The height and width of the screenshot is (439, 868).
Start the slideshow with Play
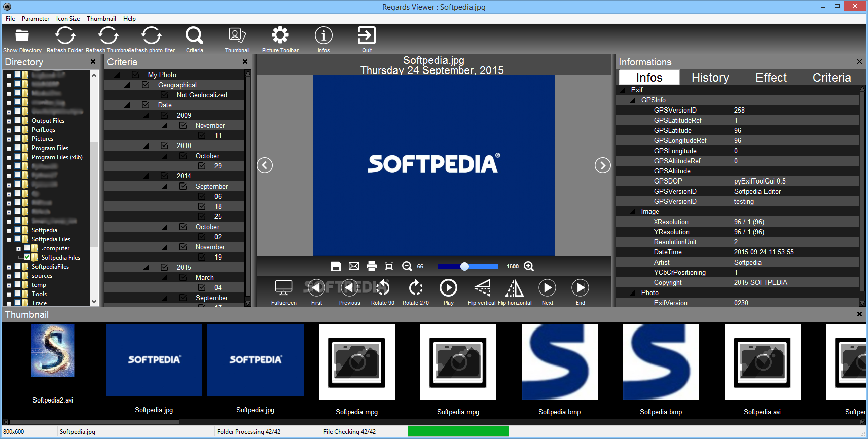click(448, 288)
